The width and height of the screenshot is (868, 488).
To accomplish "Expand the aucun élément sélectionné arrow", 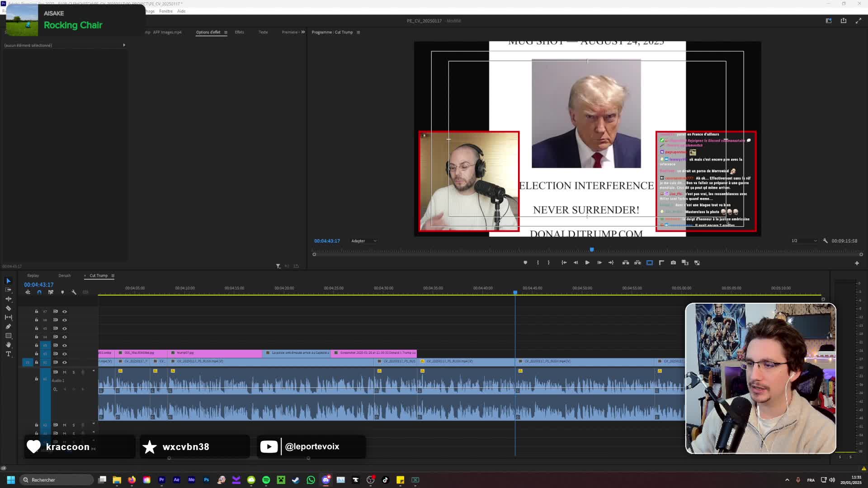I will 124,45.
